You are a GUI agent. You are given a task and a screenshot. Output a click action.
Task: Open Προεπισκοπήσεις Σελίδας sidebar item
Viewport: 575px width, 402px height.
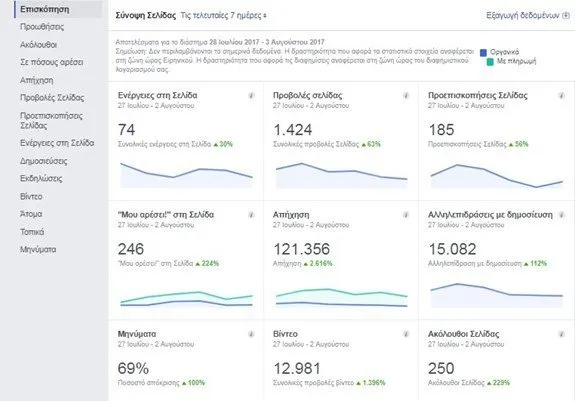click(x=51, y=121)
